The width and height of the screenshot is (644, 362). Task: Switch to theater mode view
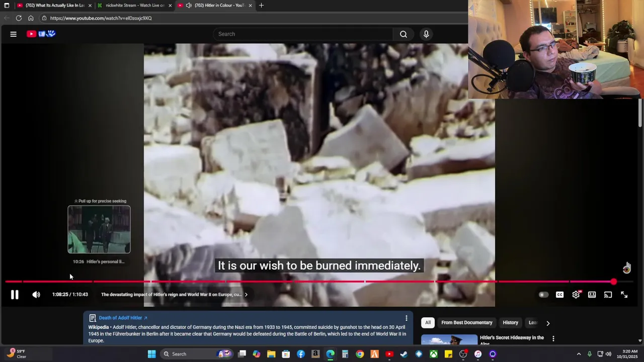[x=592, y=295]
